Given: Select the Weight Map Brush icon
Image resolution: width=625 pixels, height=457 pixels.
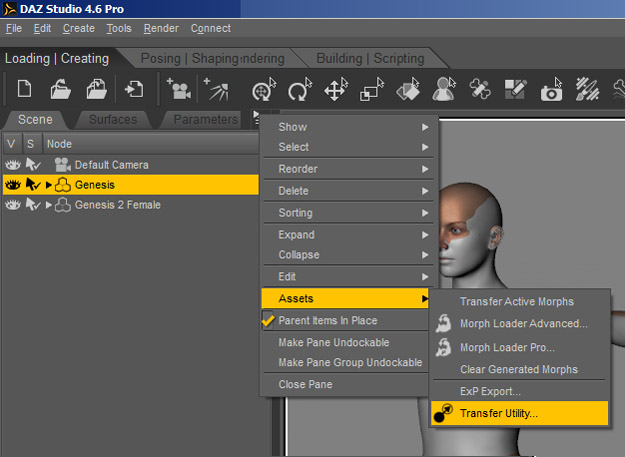Looking at the screenshot, I should [588, 89].
